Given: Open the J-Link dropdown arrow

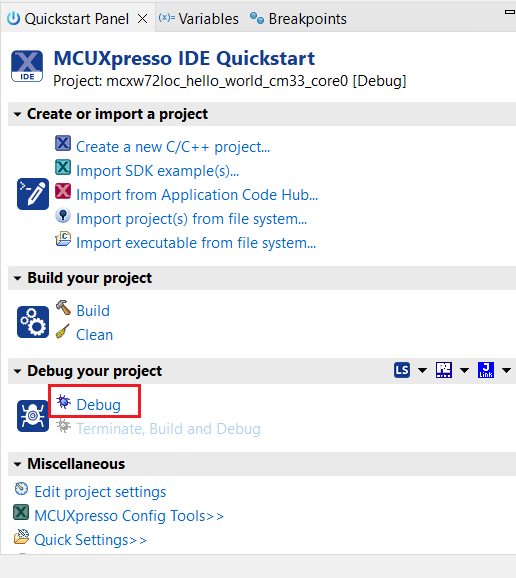Looking at the screenshot, I should point(506,370).
